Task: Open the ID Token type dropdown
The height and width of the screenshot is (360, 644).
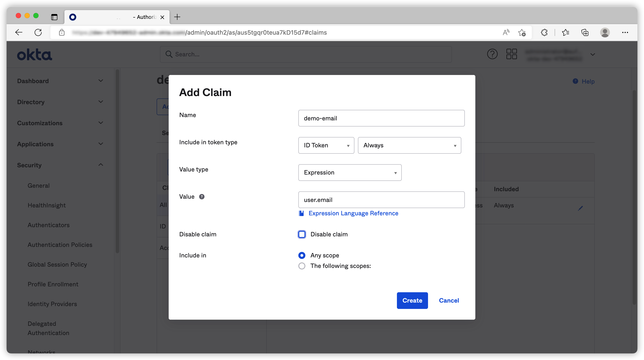Action: (x=326, y=145)
